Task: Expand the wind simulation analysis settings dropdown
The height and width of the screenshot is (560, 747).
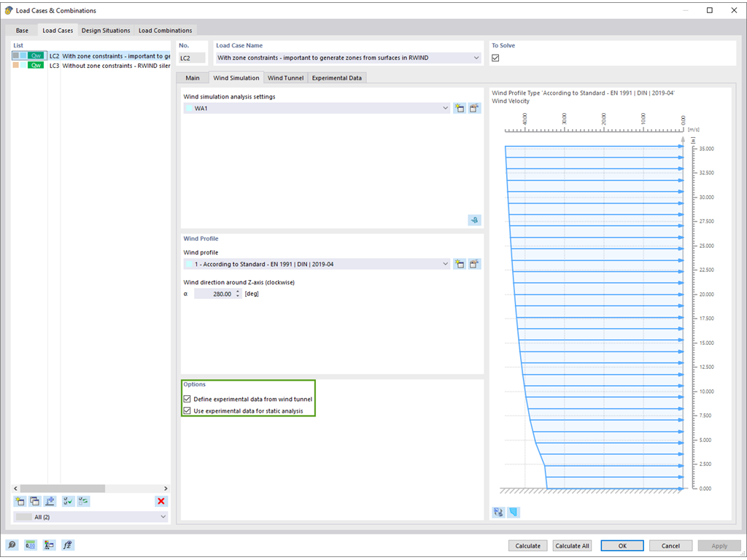Action: (x=446, y=108)
